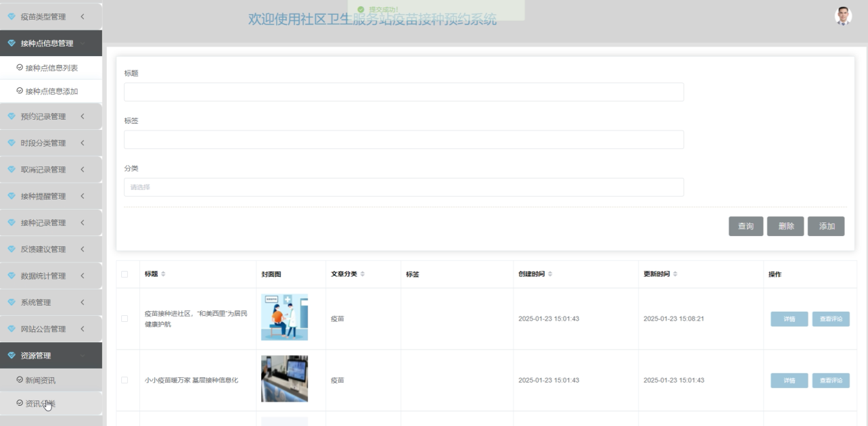This screenshot has height=426, width=868.
Task: Click diamond icon beside 接种记录管理
Action: pos(12,222)
